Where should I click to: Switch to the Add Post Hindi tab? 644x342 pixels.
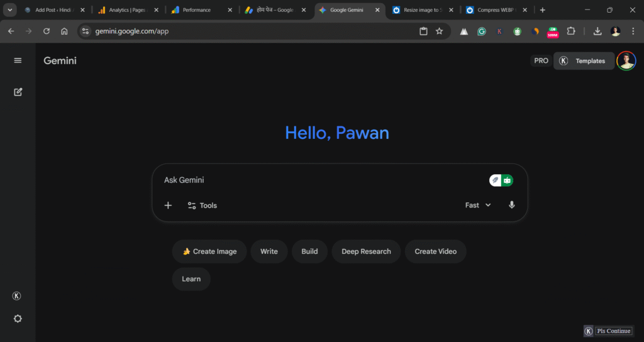tap(54, 10)
